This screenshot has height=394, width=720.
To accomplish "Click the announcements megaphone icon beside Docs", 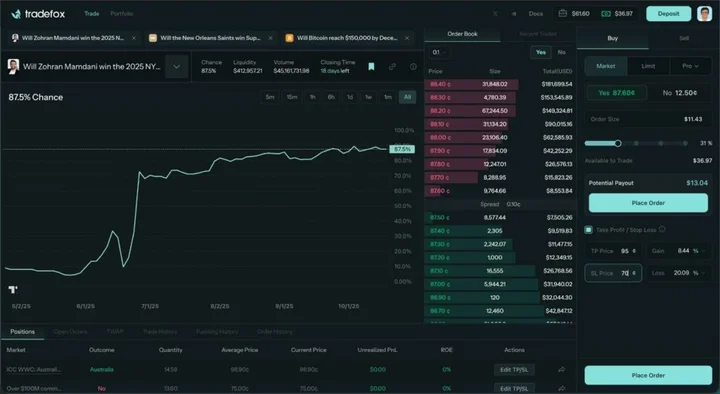I will pos(514,14).
